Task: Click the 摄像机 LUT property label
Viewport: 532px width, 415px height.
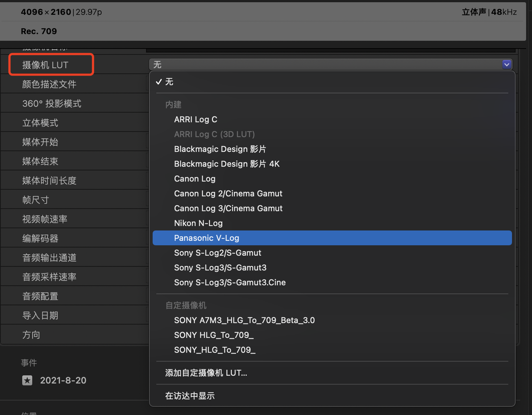Action: pos(46,65)
